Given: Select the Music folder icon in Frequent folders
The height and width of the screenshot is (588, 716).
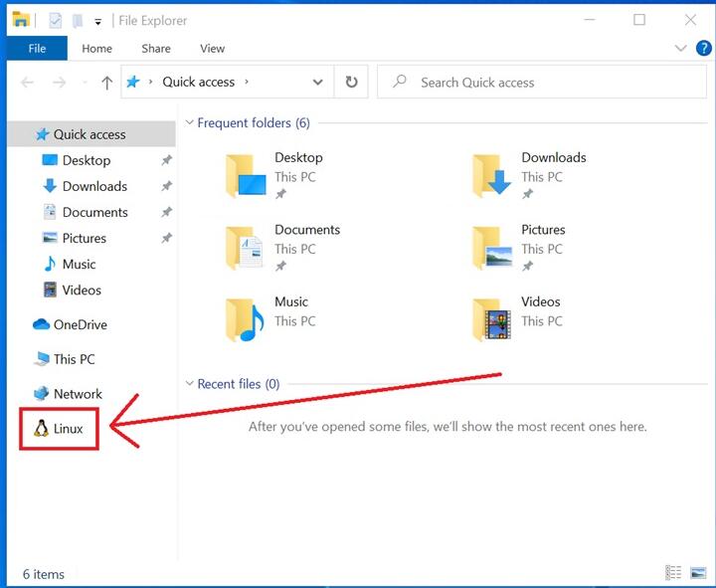Looking at the screenshot, I should pos(246,319).
